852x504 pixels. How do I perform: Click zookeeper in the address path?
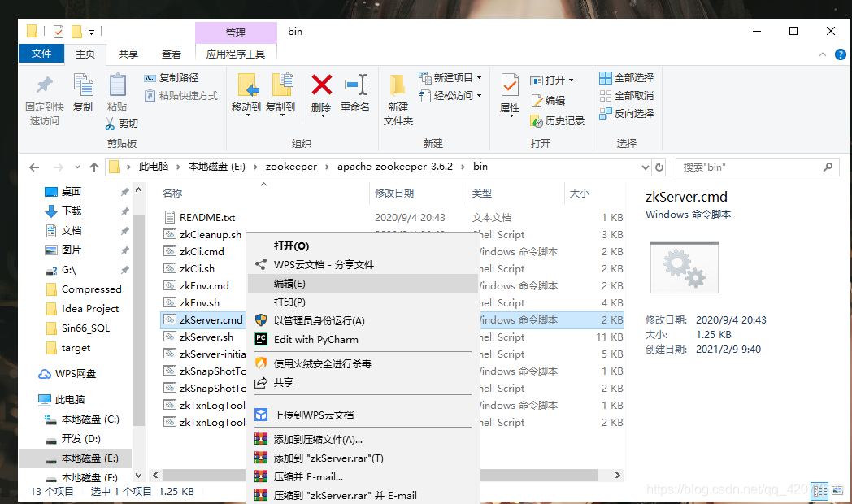click(x=291, y=167)
